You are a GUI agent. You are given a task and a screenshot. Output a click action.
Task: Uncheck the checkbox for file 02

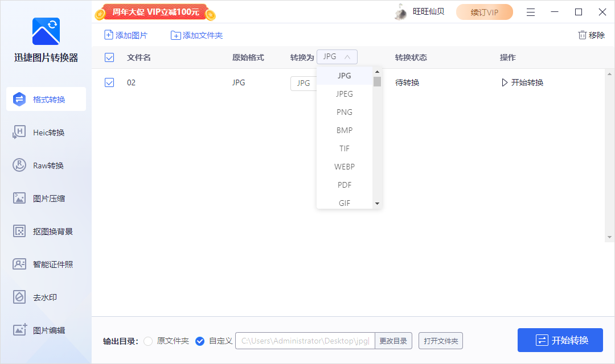(x=108, y=82)
